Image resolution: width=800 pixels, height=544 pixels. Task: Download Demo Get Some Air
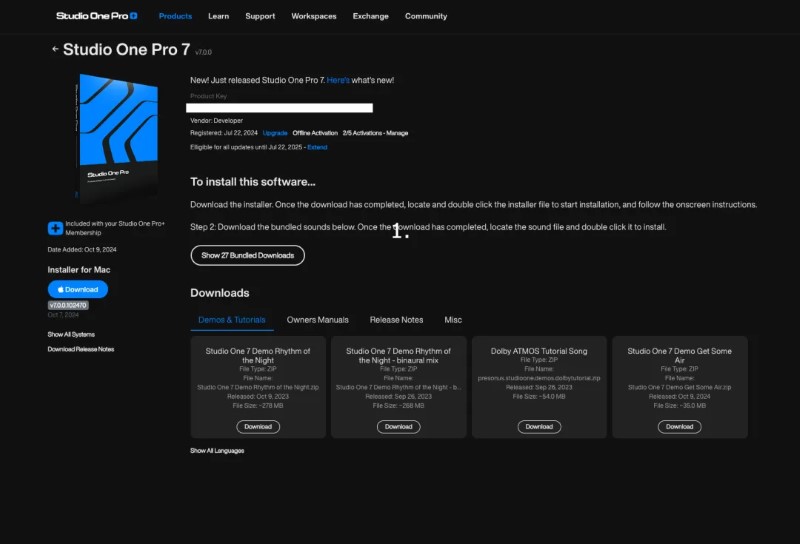click(x=679, y=427)
